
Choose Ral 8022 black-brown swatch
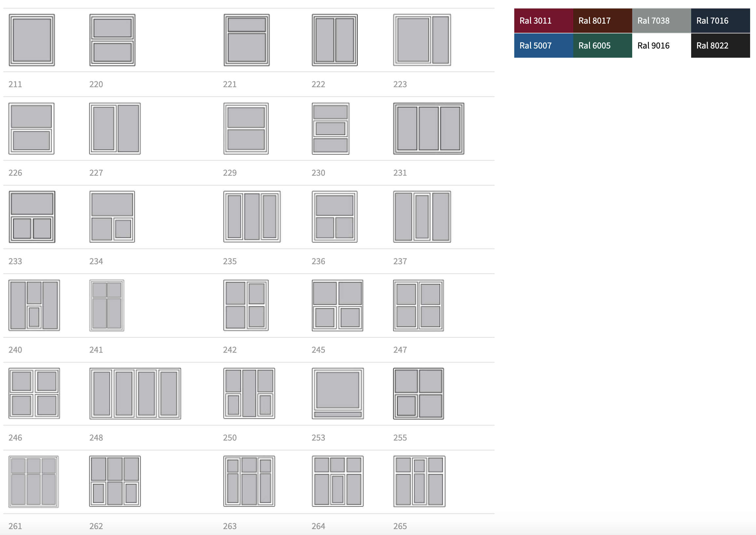pyautogui.click(x=720, y=46)
